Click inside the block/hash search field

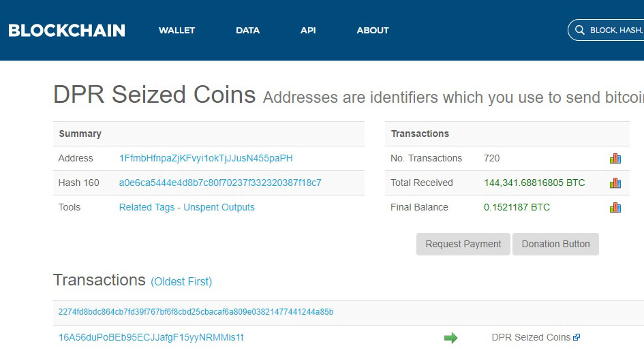pyautogui.click(x=615, y=31)
